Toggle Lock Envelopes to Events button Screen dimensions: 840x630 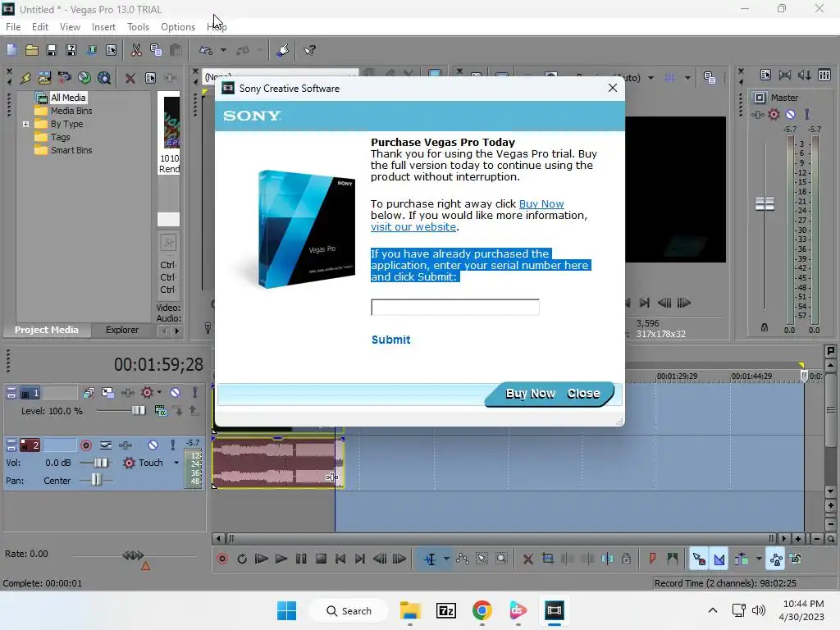tap(776, 559)
